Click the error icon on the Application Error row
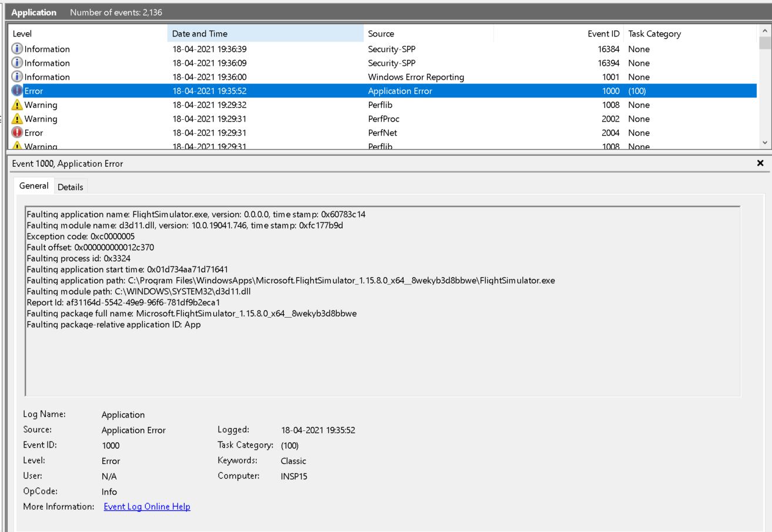Viewport: 772px width, 532px height. click(17, 91)
